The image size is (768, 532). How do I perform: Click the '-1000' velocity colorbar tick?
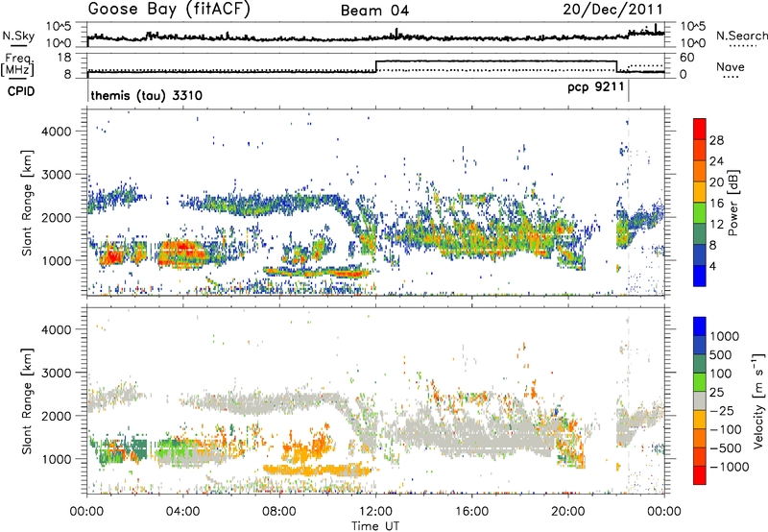click(x=730, y=467)
